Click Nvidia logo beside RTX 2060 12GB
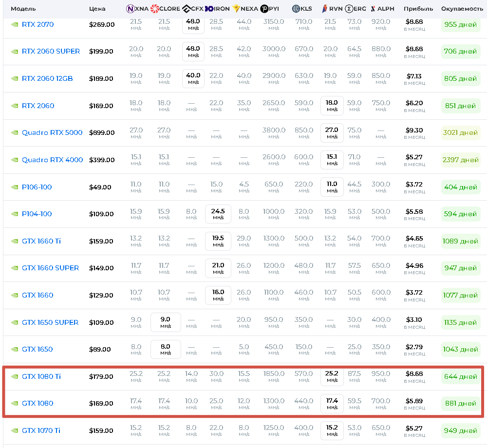Viewport: 487px width, 448px height. (15, 78)
